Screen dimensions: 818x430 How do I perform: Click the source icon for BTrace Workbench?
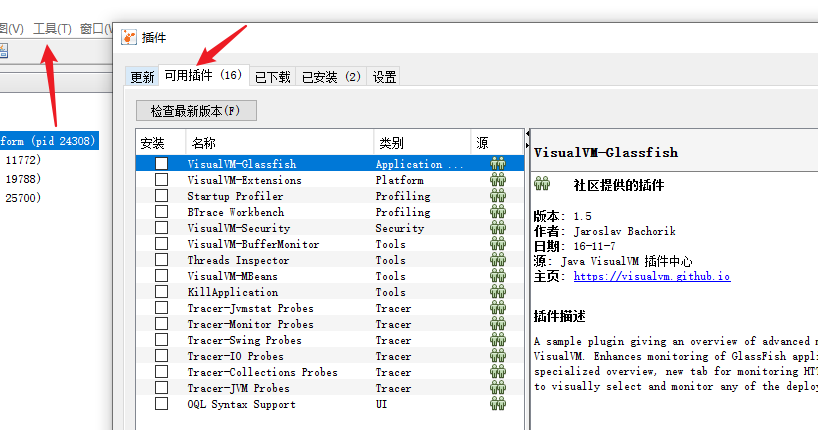click(498, 212)
